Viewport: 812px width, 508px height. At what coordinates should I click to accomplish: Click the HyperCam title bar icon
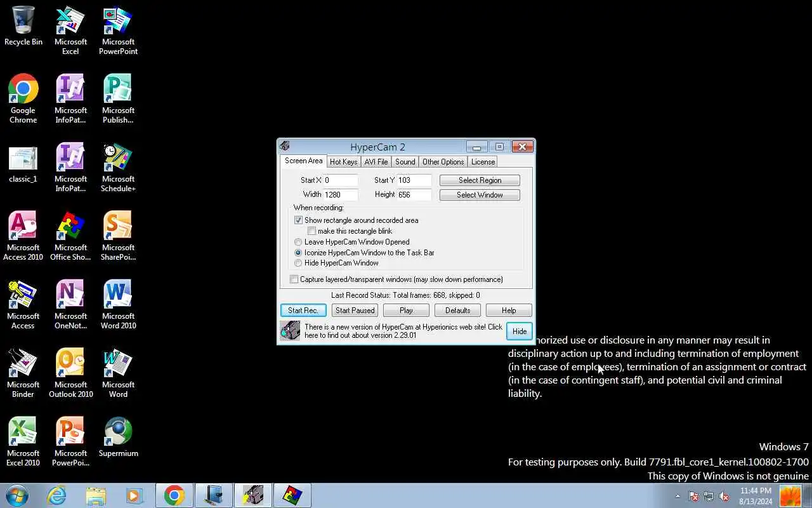tap(285, 147)
